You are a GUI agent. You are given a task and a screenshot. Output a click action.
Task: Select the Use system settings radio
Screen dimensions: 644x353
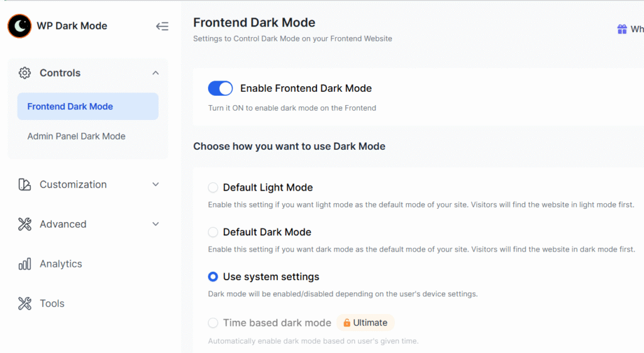tap(213, 277)
